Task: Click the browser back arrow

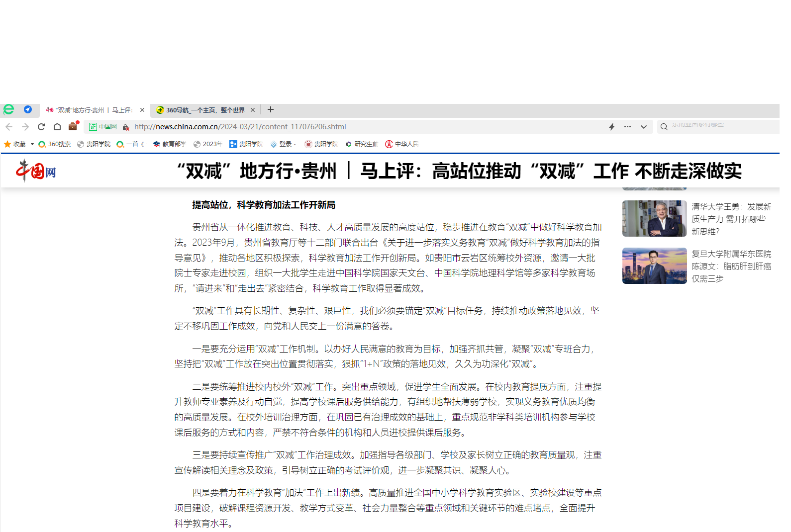Action: [x=9, y=127]
